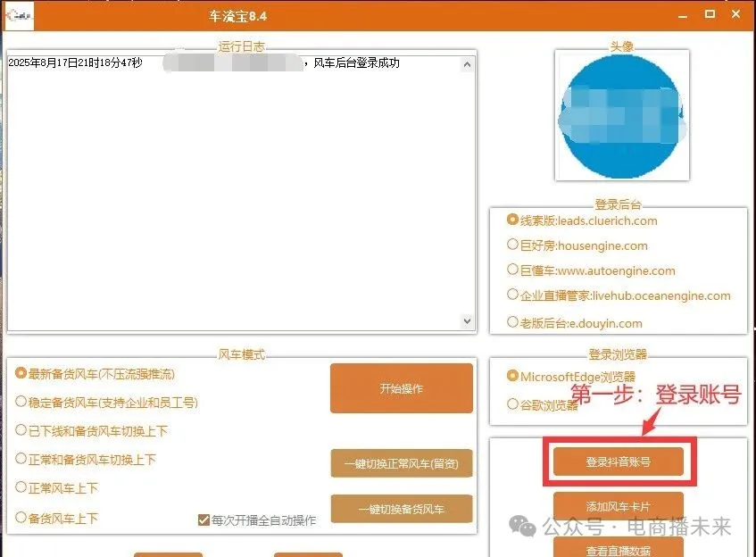This screenshot has width=756, height=557.
Task: Click the 登录抖音账号 button
Action: (x=618, y=461)
